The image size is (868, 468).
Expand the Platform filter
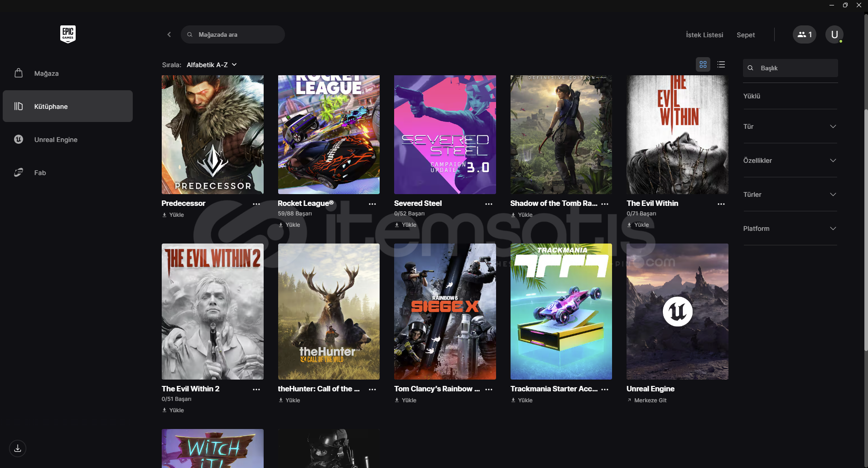click(790, 229)
